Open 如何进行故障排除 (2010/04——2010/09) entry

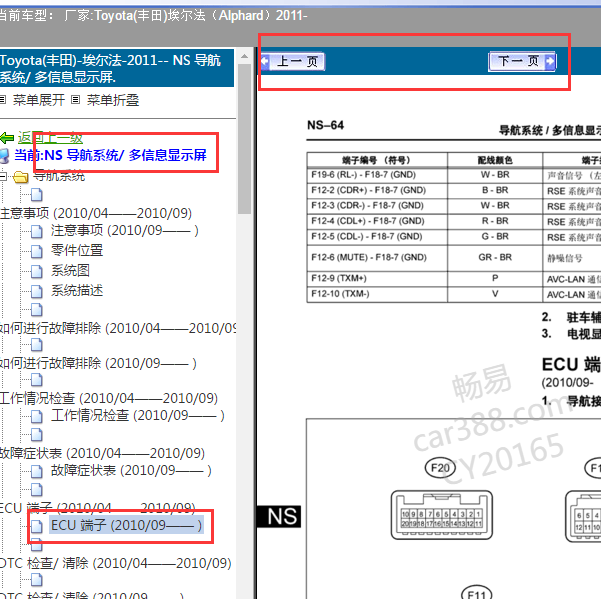pos(118,328)
